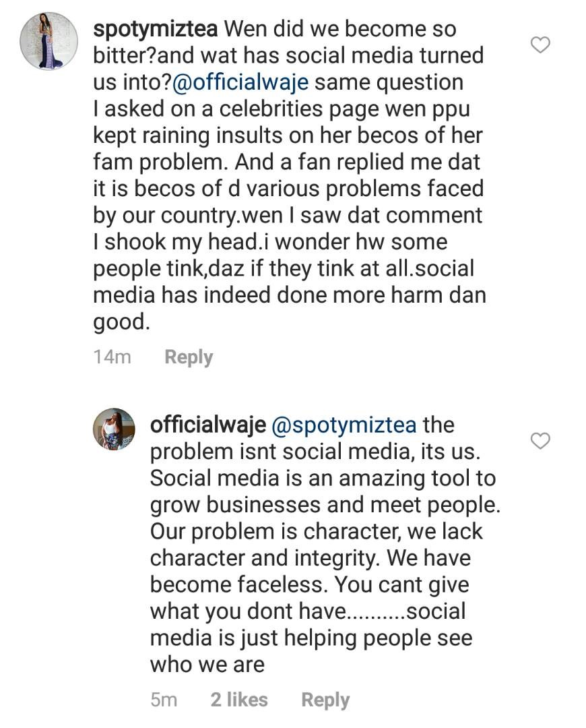Reply to officialwaje's comment
The height and width of the screenshot is (728, 586).
tap(325, 700)
